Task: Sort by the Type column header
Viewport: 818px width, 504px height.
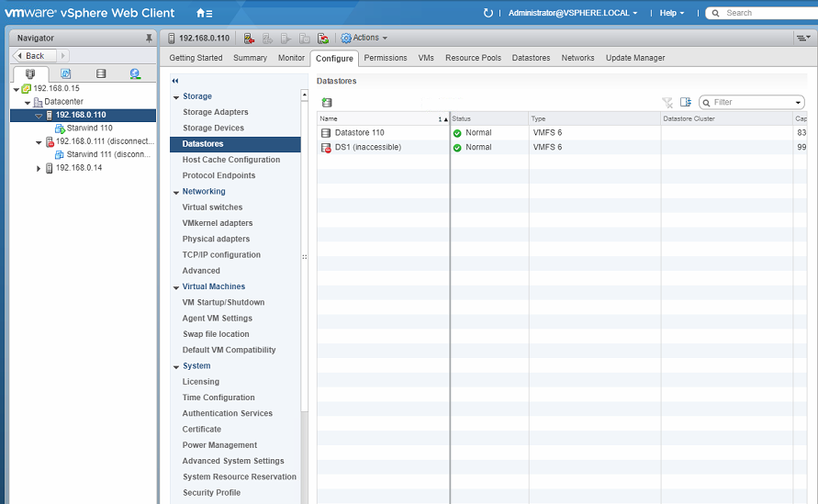Action: coord(595,119)
